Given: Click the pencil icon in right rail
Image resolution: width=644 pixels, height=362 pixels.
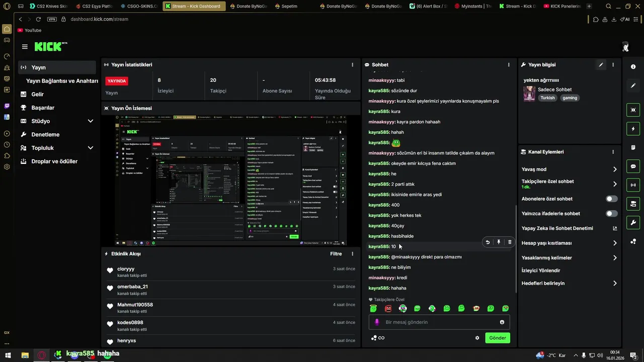Looking at the screenshot, I should click(x=633, y=85).
